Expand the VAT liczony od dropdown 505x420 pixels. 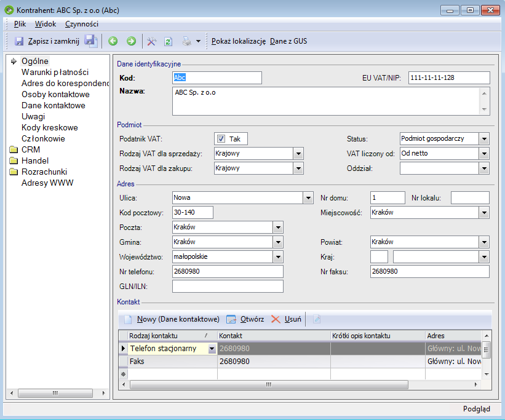tap(484, 154)
